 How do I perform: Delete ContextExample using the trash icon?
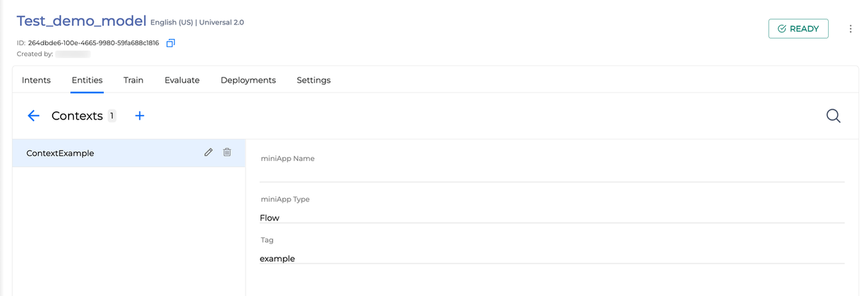(227, 153)
